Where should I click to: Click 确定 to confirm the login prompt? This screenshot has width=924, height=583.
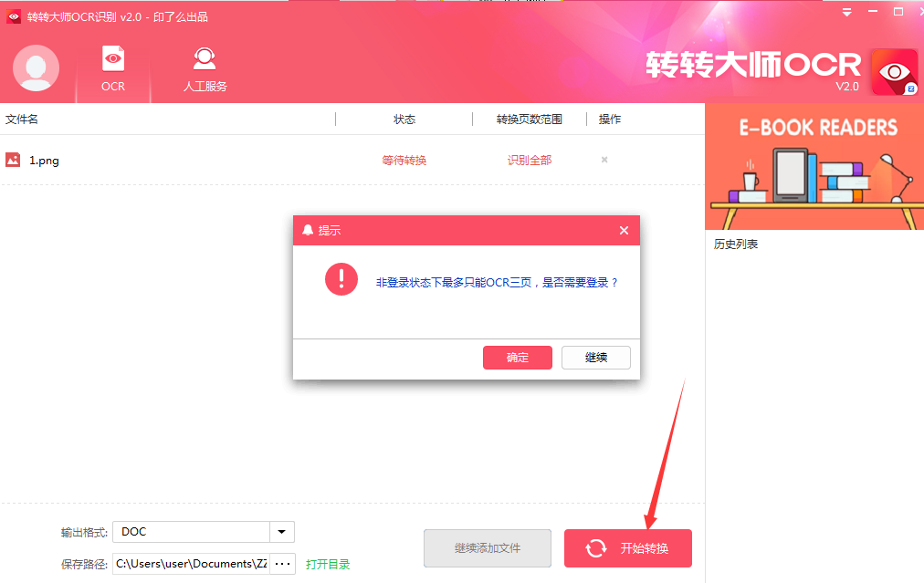pos(517,357)
